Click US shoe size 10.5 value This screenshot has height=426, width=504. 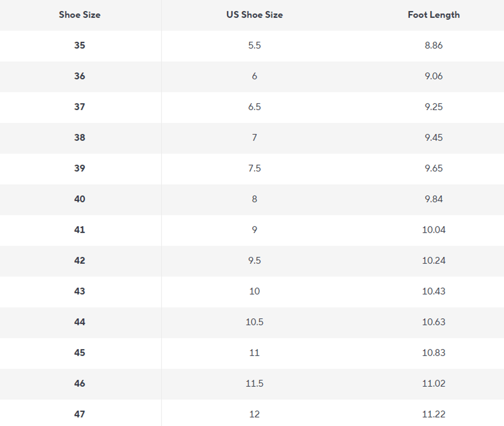pyautogui.click(x=254, y=322)
